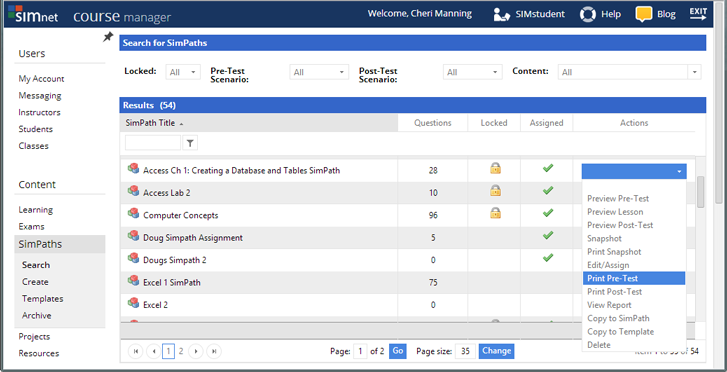
Task: Choose View Report in actions menu
Action: tap(609, 305)
